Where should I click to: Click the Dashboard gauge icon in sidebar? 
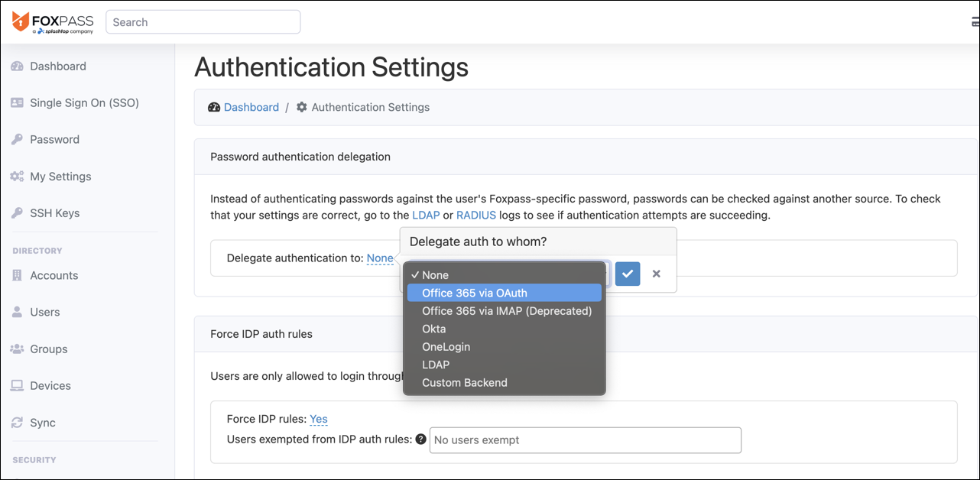[x=17, y=66]
